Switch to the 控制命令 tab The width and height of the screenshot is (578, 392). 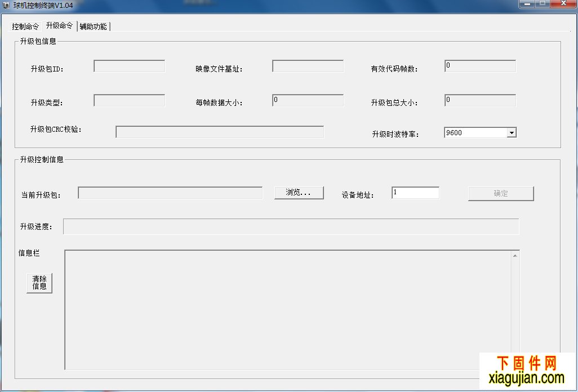[x=25, y=26]
